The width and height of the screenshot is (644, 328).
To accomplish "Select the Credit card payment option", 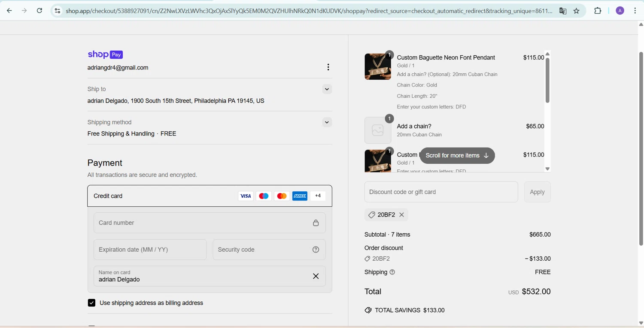I will pyautogui.click(x=210, y=196).
